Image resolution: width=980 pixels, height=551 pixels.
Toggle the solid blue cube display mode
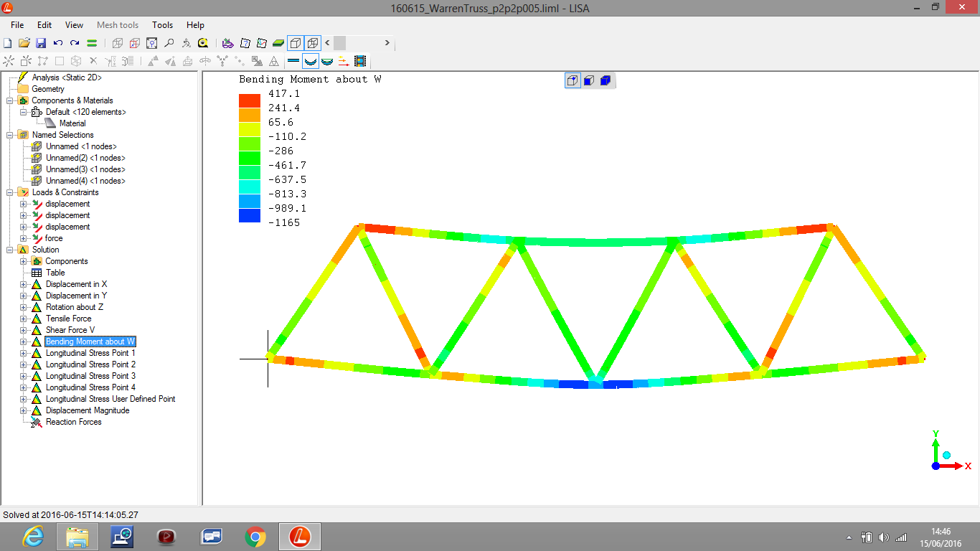pyautogui.click(x=605, y=80)
